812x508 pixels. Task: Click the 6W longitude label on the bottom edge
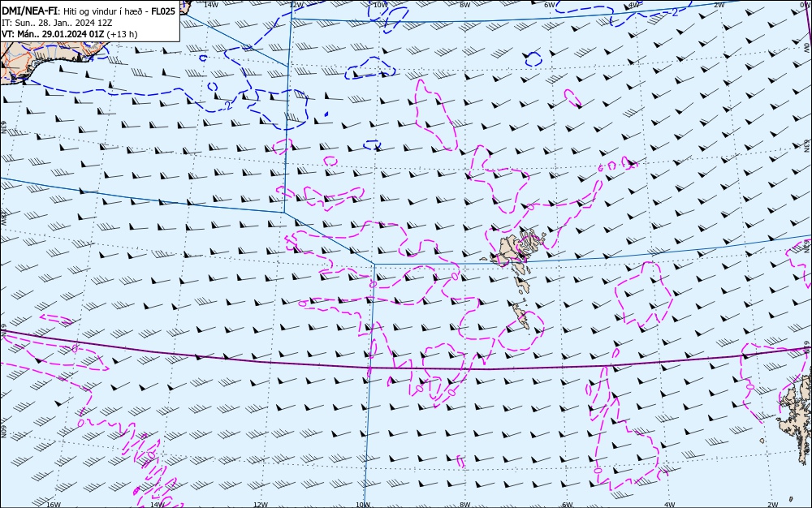(568, 505)
